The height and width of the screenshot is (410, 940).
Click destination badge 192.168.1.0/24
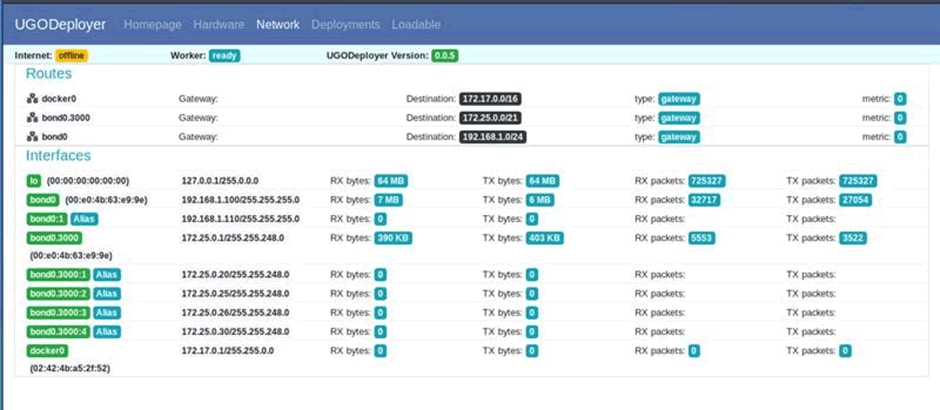pos(493,137)
